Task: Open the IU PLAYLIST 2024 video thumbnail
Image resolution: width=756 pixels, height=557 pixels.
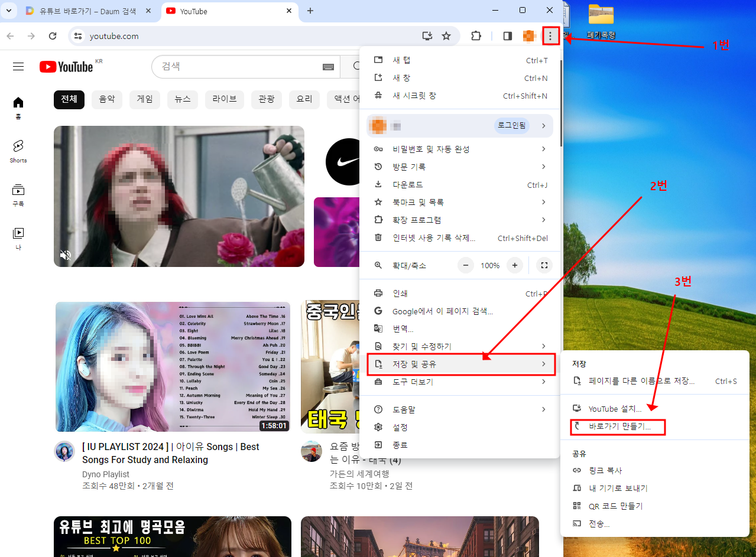Action: click(x=173, y=367)
